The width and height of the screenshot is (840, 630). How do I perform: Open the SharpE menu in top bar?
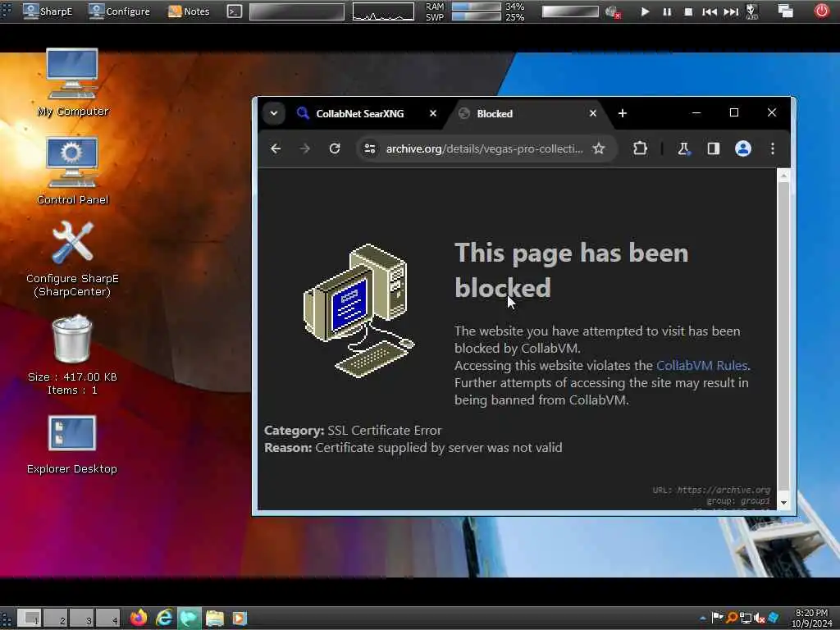click(x=48, y=11)
